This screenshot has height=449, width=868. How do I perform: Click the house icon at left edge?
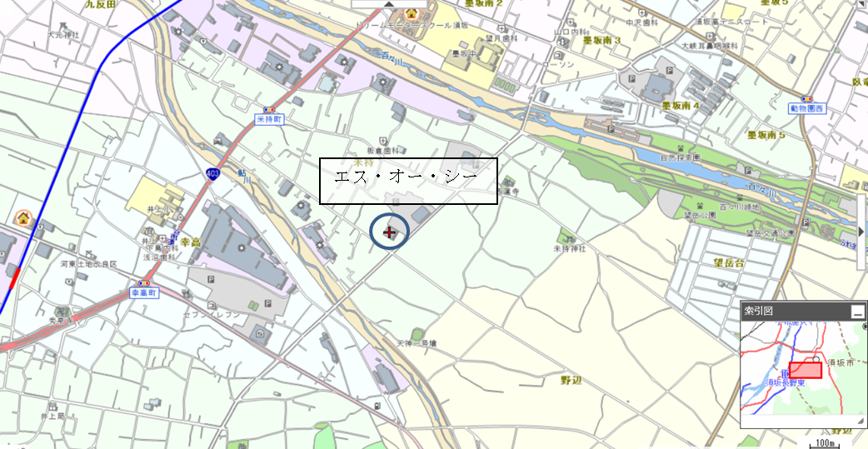[23, 218]
